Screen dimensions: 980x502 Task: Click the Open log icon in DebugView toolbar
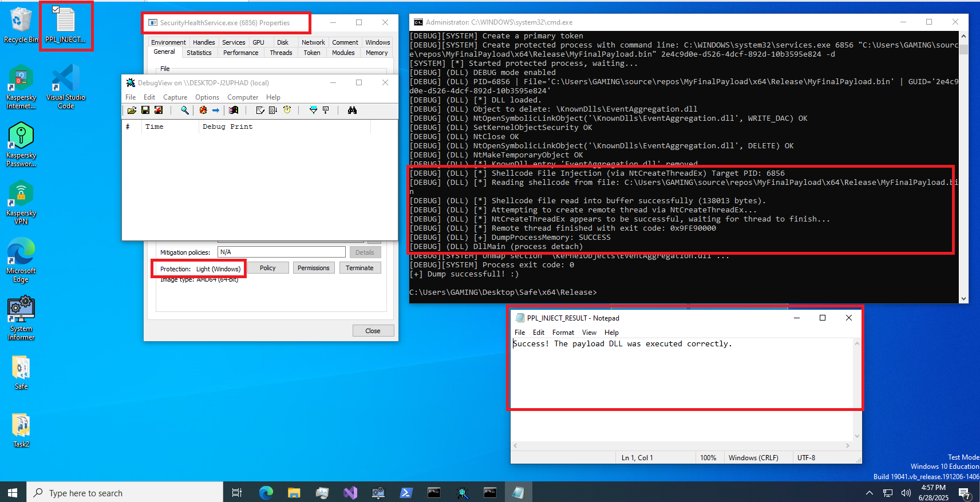(132, 110)
